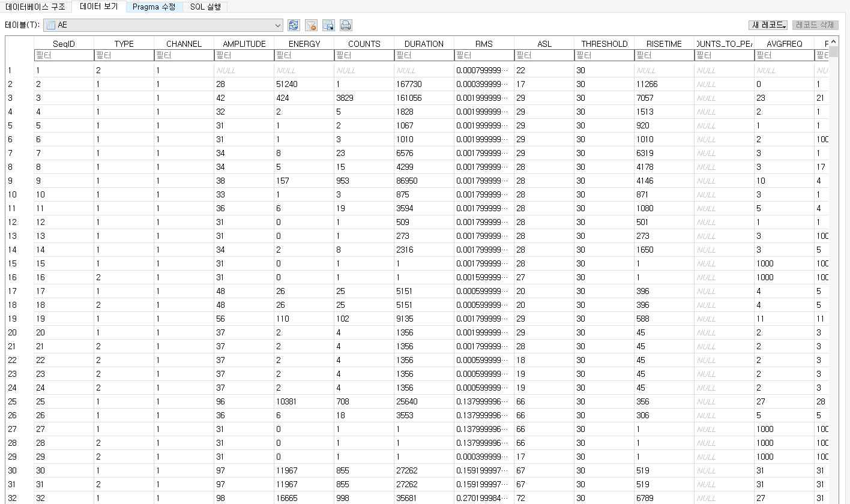Focus the filter field under TYPE
850x504 pixels.
124,55
